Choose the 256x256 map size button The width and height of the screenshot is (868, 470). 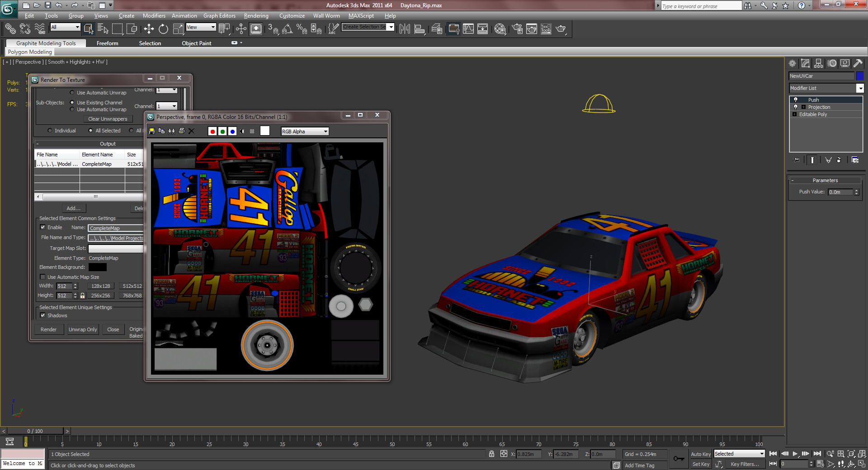(x=100, y=296)
